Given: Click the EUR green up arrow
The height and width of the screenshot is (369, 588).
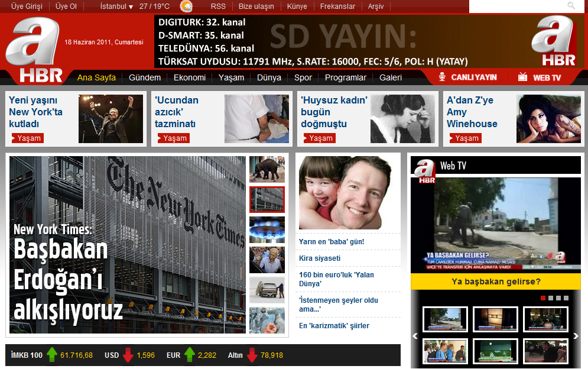Looking at the screenshot, I should pos(190,355).
